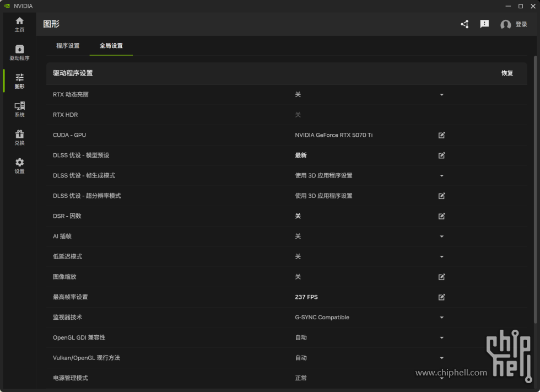Edit the CUDA - GPU selection
This screenshot has width=540, height=392.
tap(441, 135)
